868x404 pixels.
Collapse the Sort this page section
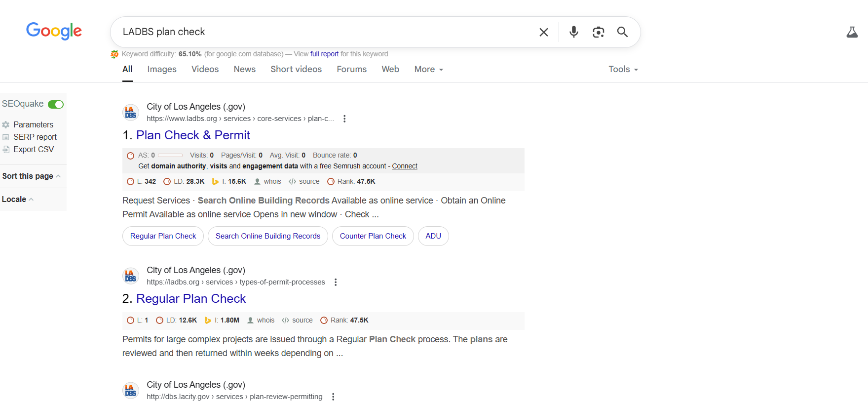(x=32, y=176)
